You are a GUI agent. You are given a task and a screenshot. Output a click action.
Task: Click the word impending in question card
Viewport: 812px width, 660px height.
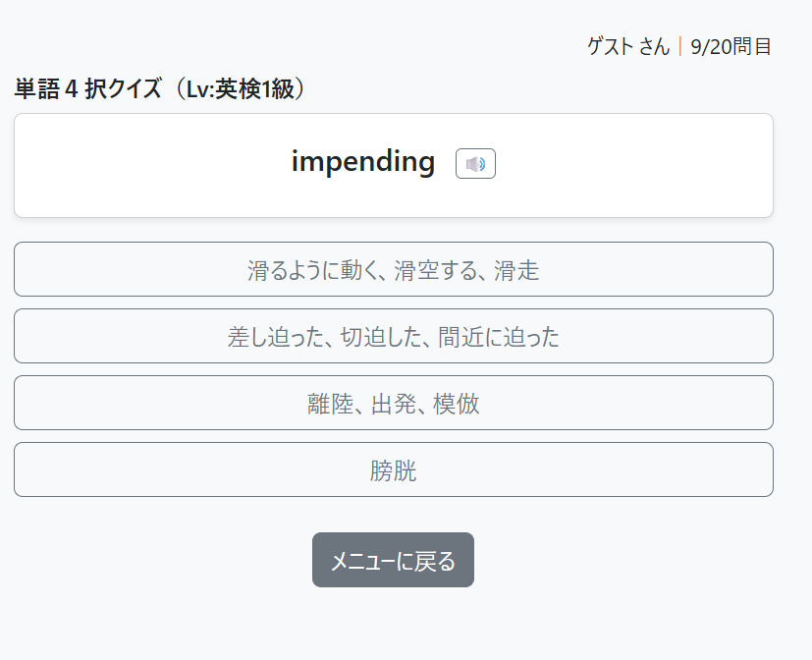[363, 162]
